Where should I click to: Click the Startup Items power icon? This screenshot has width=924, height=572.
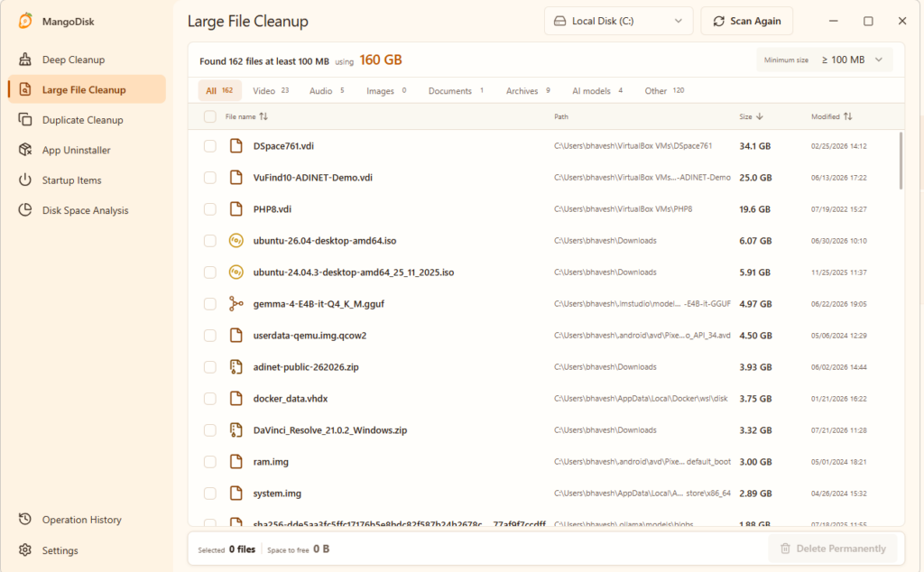tap(24, 180)
